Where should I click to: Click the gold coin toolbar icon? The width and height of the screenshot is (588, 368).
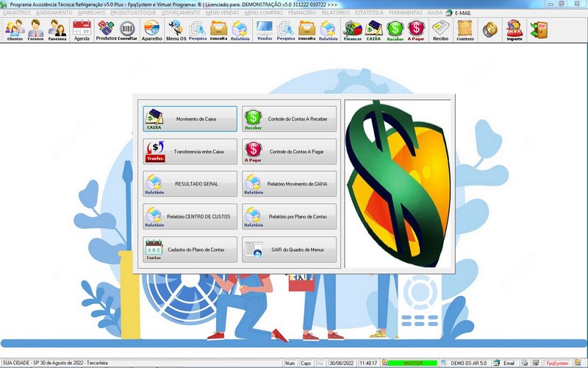pyautogui.click(x=490, y=29)
